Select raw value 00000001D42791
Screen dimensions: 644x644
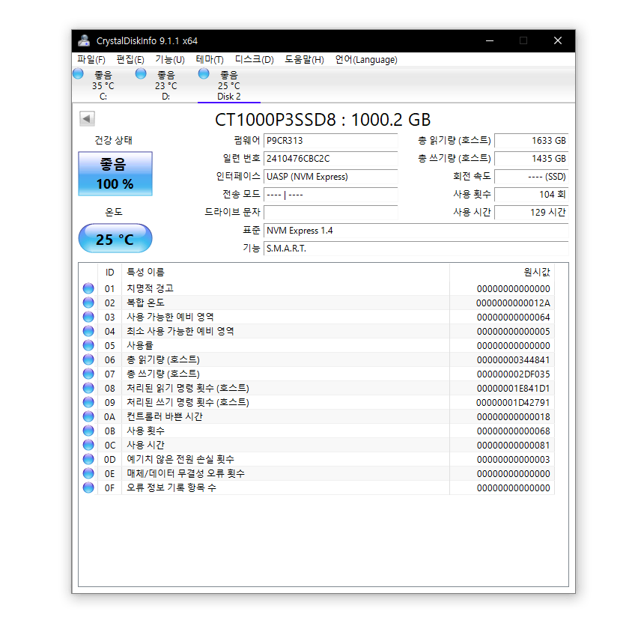click(x=513, y=403)
